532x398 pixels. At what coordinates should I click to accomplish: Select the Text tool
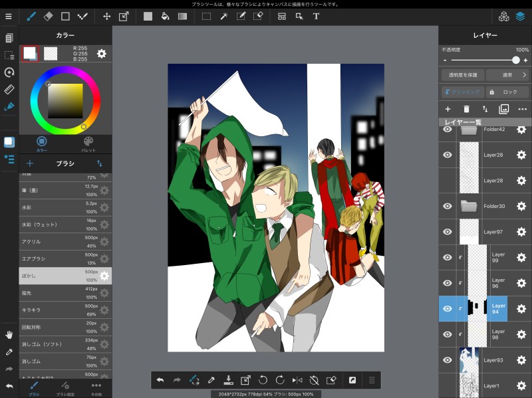click(x=316, y=16)
